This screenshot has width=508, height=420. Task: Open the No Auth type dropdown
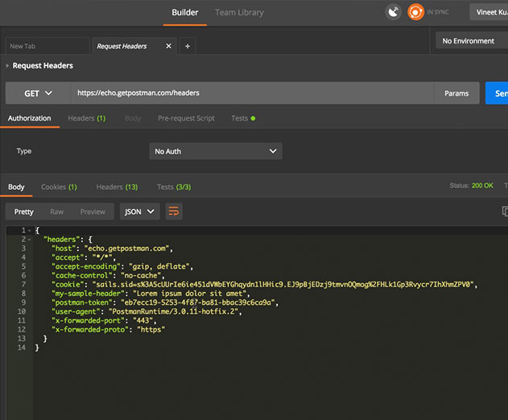(216, 151)
